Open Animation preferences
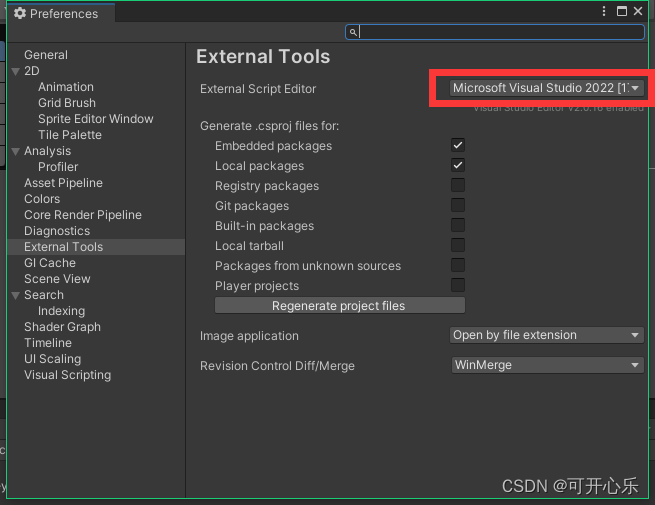 [x=66, y=87]
